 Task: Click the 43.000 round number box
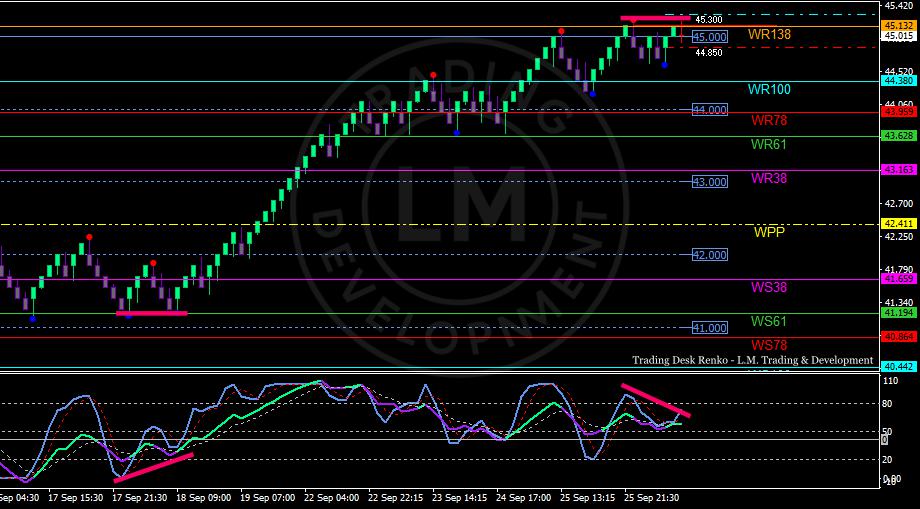(710, 182)
